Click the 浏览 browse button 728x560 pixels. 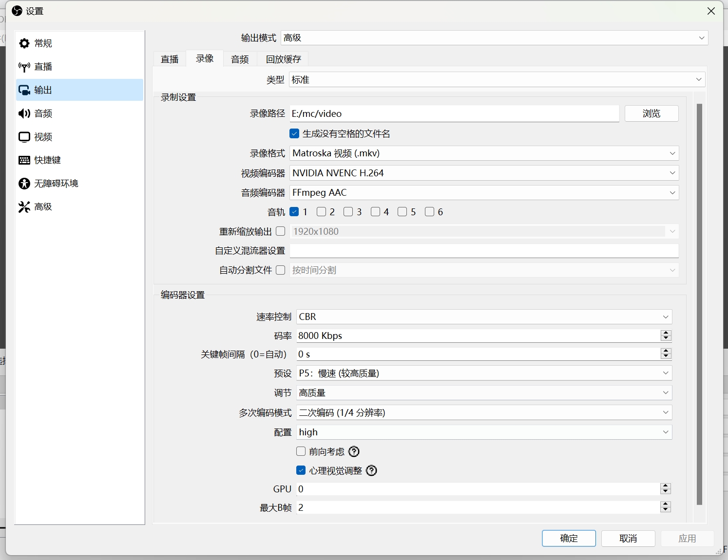click(x=651, y=113)
